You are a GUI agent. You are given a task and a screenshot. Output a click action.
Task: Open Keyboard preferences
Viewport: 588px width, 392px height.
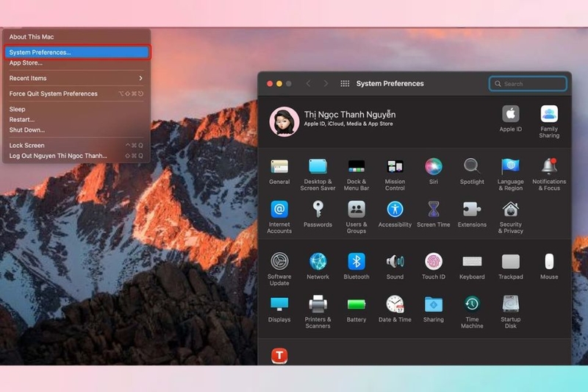pyautogui.click(x=472, y=266)
